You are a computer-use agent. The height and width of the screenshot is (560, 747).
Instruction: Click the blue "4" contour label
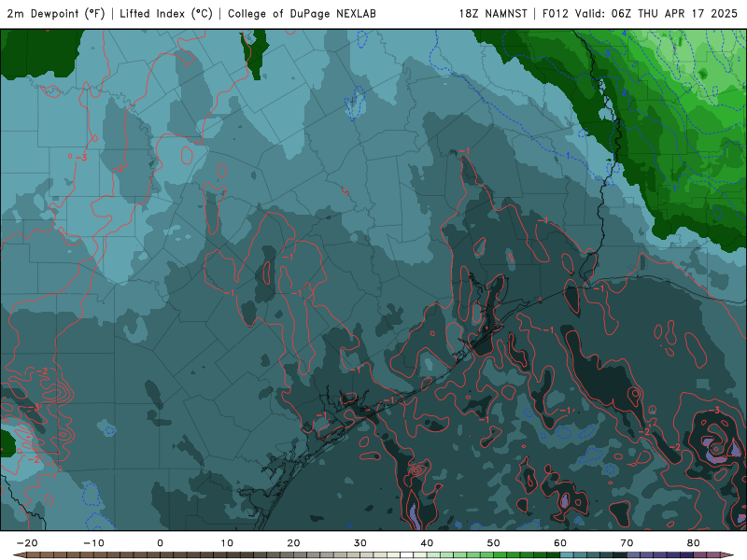624,34
